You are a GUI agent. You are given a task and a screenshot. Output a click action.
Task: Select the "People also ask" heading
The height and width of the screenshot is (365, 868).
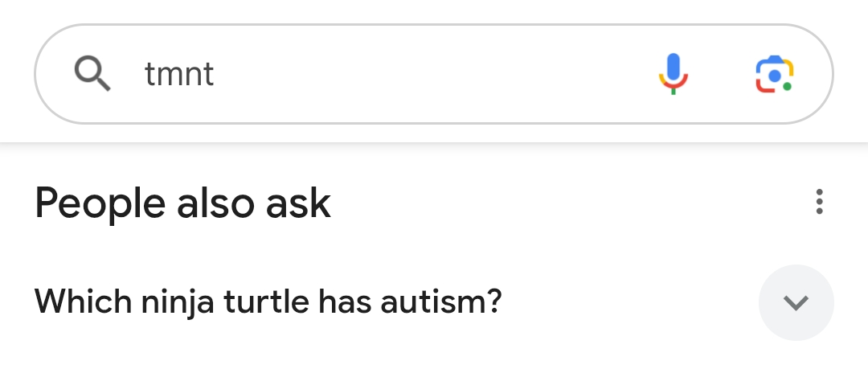click(x=182, y=203)
